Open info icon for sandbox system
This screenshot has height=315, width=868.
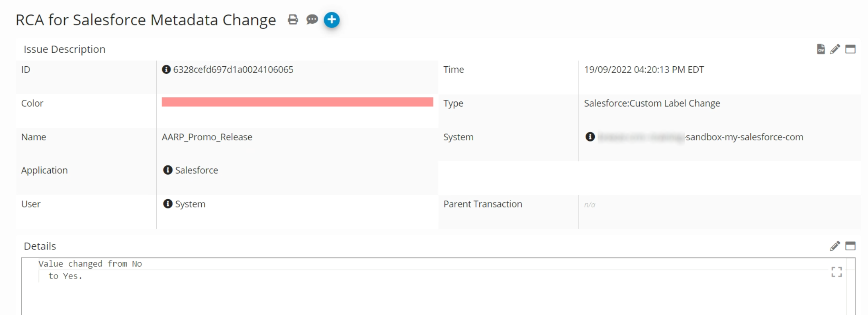click(590, 137)
